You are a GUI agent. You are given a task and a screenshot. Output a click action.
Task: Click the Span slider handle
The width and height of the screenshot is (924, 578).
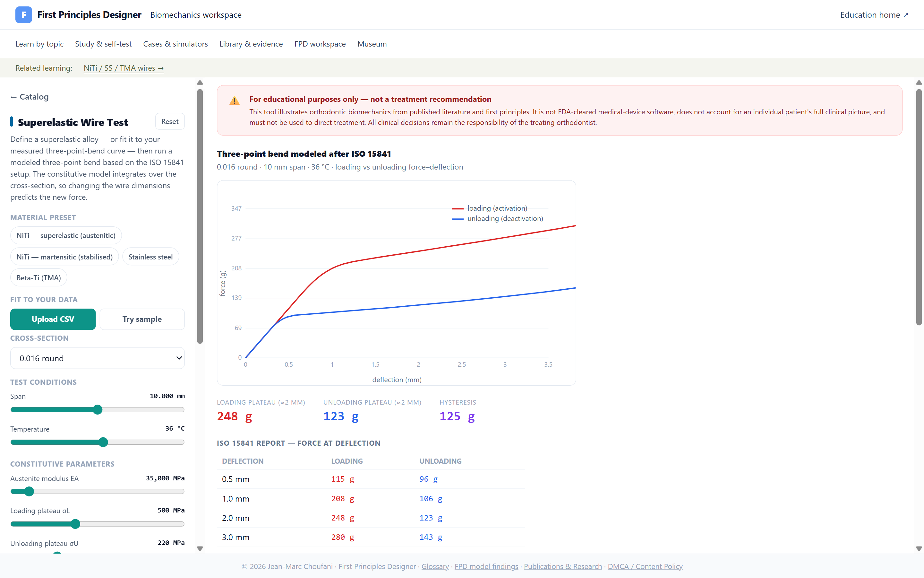coord(98,409)
